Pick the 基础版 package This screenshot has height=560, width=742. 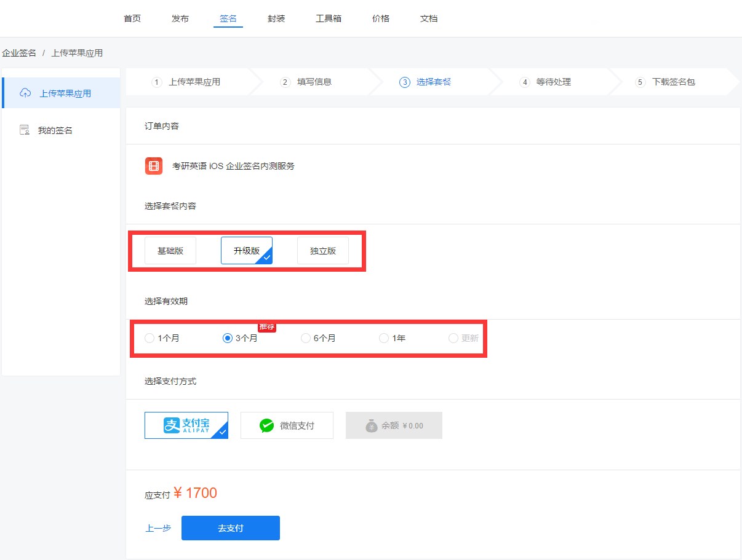click(170, 251)
